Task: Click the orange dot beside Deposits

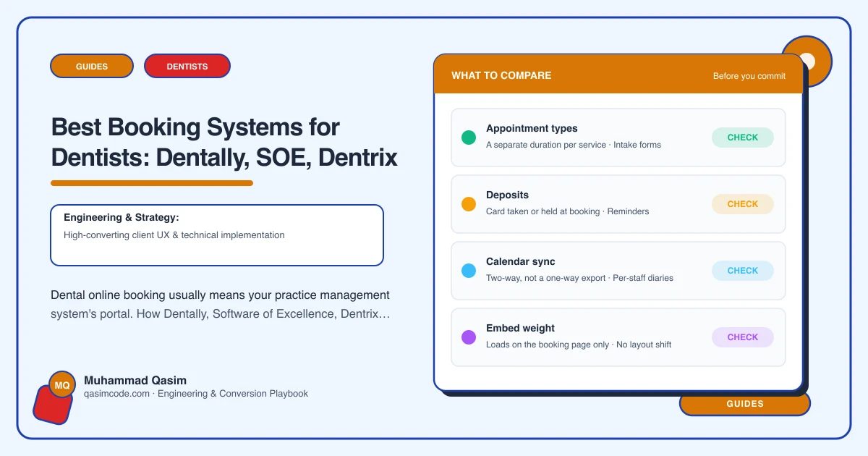Action: pos(469,204)
